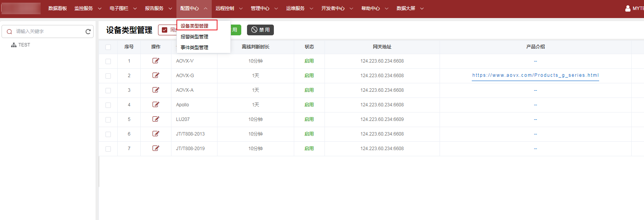The image size is (644, 220).
Task: Click the edit icon for AOVX-G row
Action: (x=156, y=75)
